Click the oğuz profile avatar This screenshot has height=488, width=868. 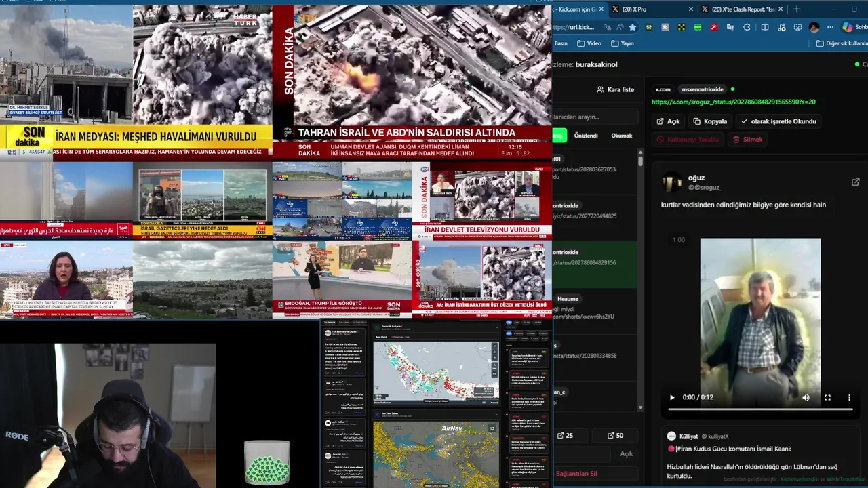(672, 182)
